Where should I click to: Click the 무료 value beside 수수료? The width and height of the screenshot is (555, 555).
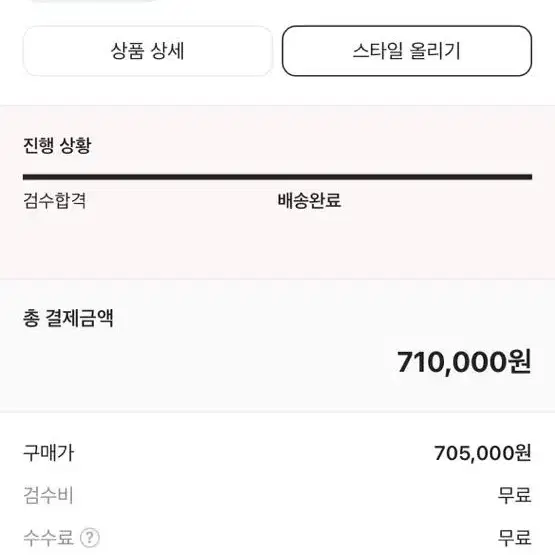click(x=515, y=538)
